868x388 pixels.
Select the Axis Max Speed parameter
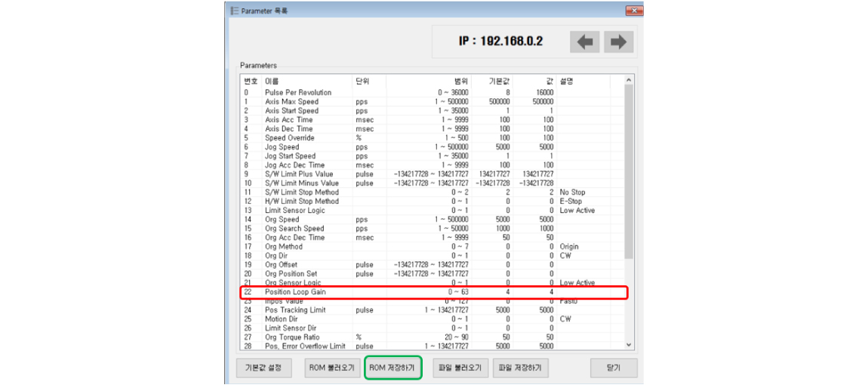pos(432,102)
